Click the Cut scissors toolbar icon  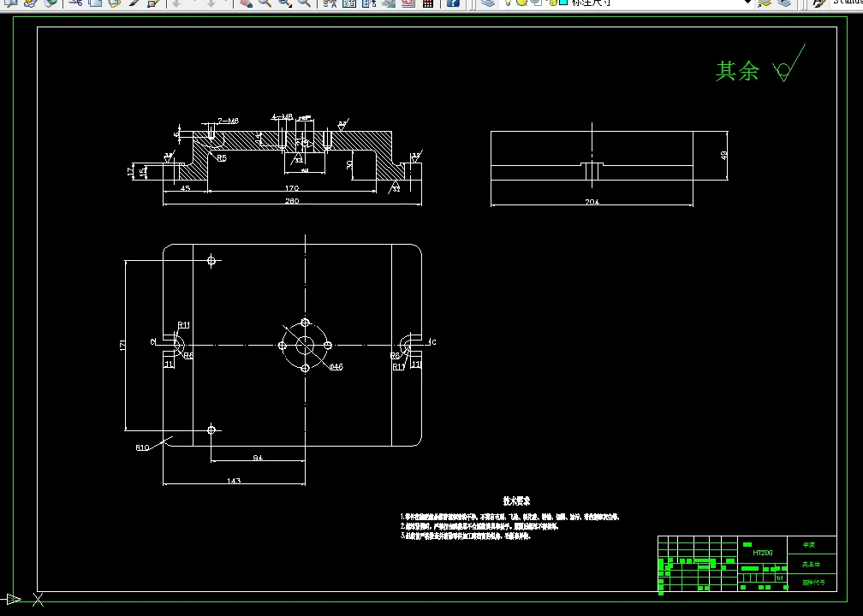click(x=75, y=3)
